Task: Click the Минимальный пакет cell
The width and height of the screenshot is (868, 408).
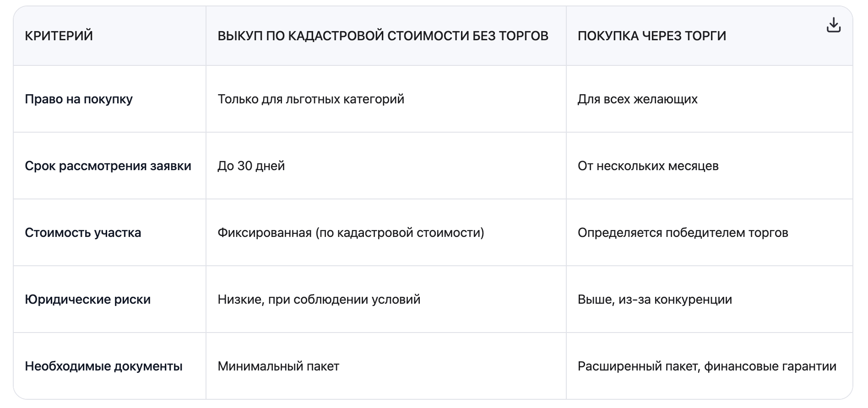Action: (278, 366)
